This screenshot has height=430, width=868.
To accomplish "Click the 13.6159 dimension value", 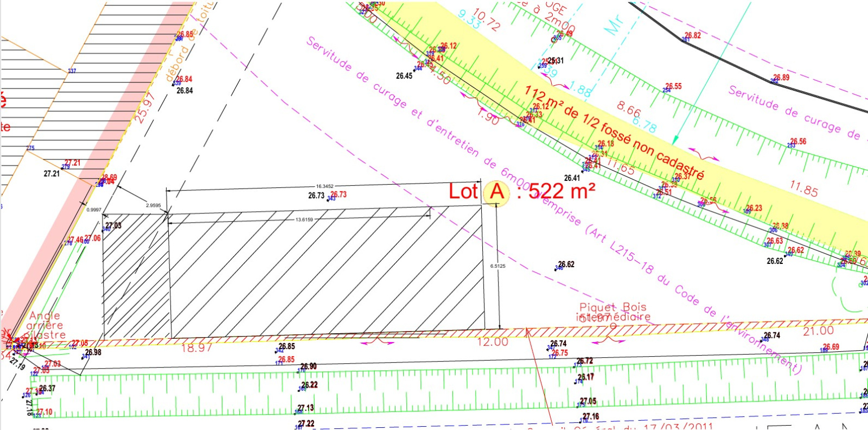I will pos(304,220).
